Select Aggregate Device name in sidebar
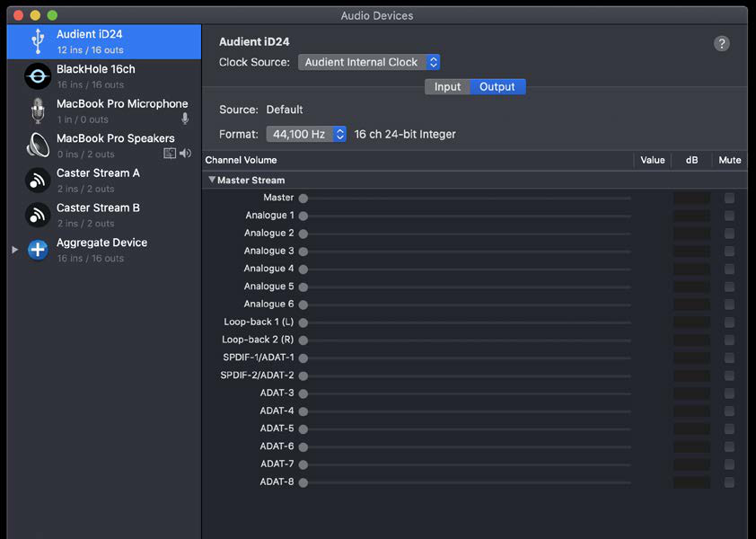 (x=101, y=243)
